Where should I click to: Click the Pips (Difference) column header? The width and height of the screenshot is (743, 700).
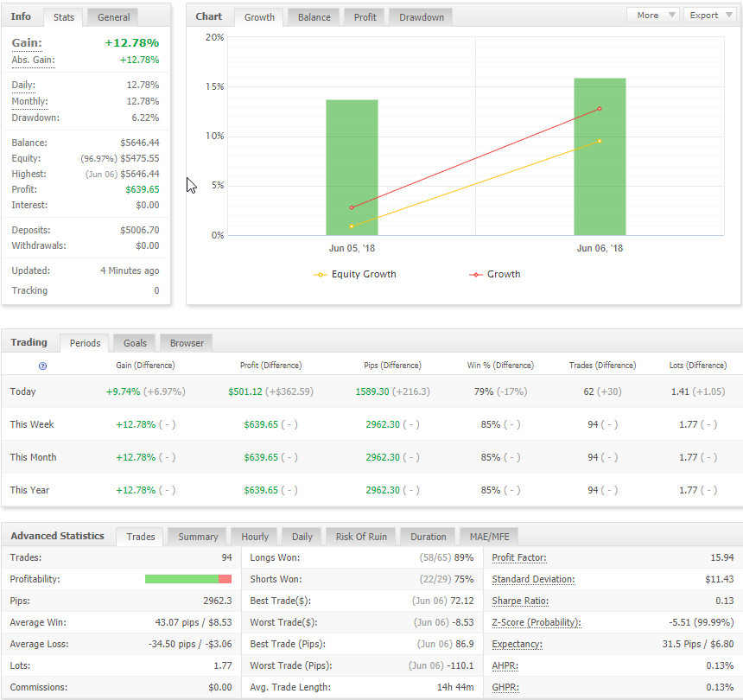(392, 366)
